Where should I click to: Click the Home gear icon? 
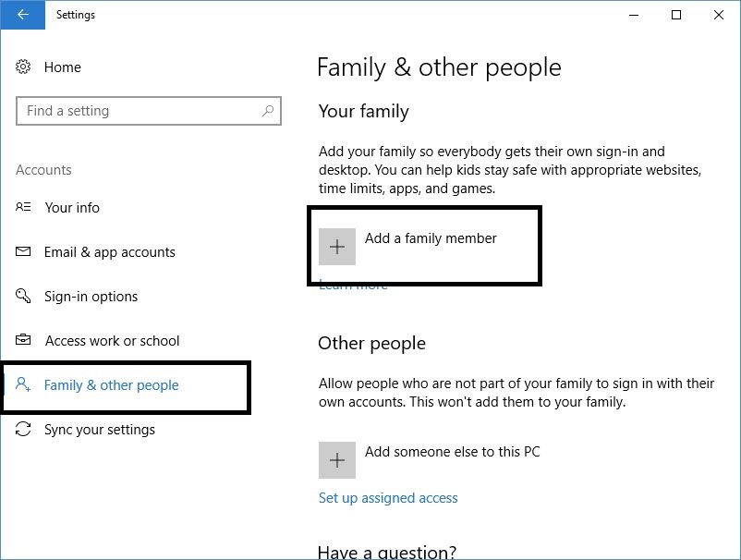(23, 67)
